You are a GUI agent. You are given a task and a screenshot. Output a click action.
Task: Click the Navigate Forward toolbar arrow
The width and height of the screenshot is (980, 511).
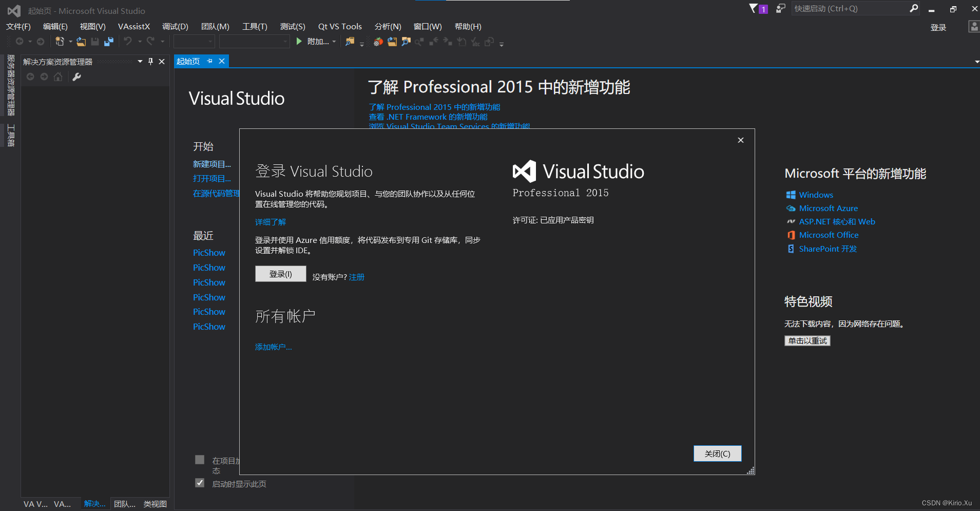pyautogui.click(x=41, y=42)
